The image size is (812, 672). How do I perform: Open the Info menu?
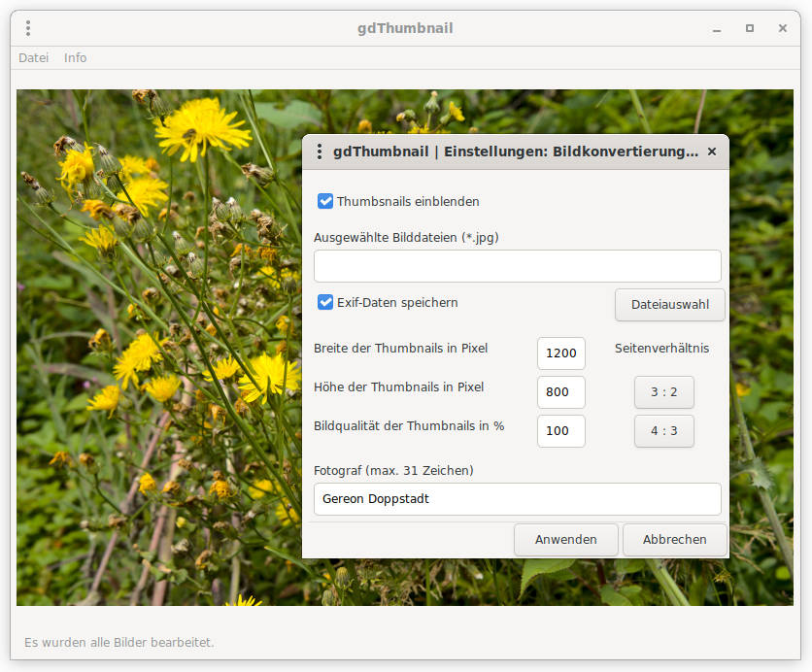point(75,57)
